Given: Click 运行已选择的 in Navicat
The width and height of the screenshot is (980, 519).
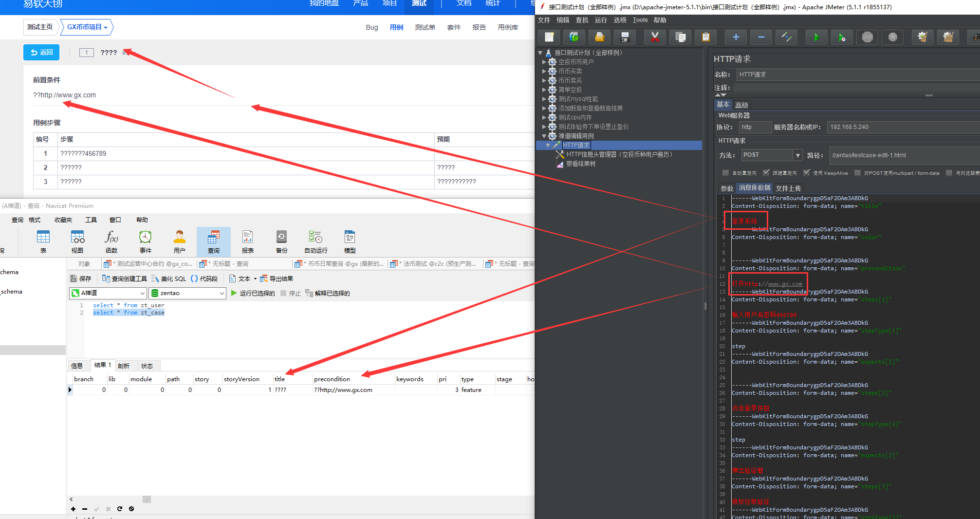Looking at the screenshot, I should click(x=253, y=293).
